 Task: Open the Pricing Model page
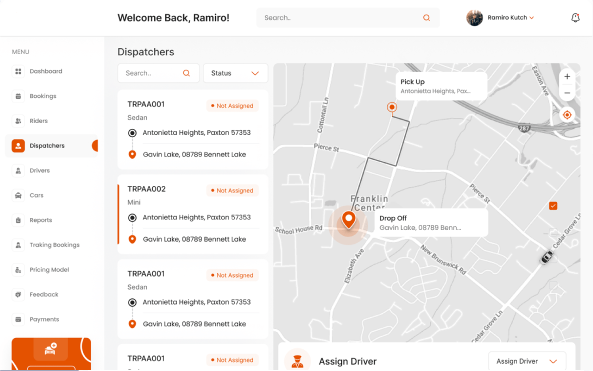49,270
